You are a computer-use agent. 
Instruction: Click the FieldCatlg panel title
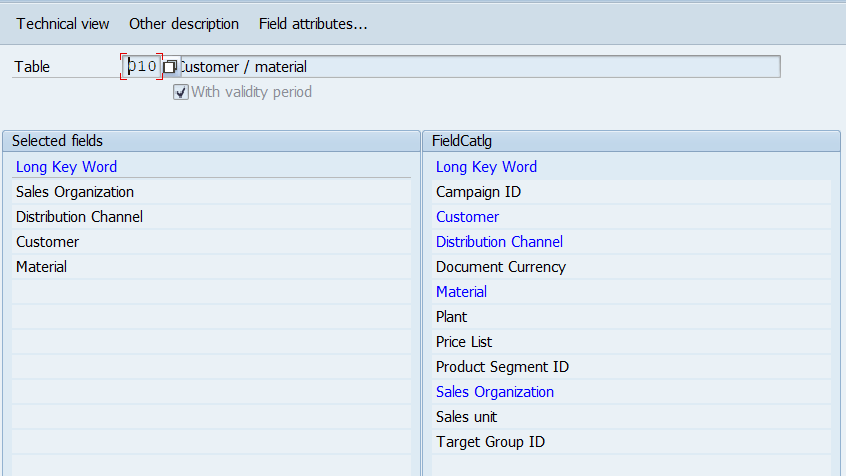[462, 141]
